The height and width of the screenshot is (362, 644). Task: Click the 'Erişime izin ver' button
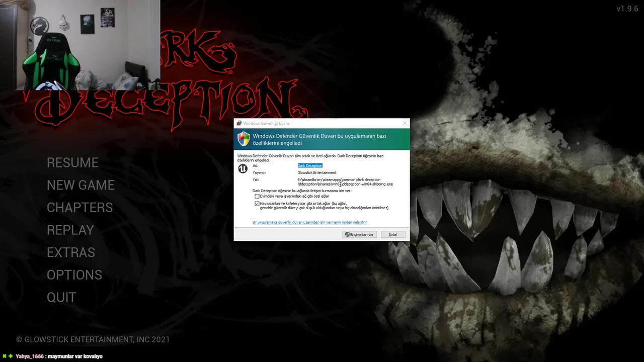click(x=360, y=235)
